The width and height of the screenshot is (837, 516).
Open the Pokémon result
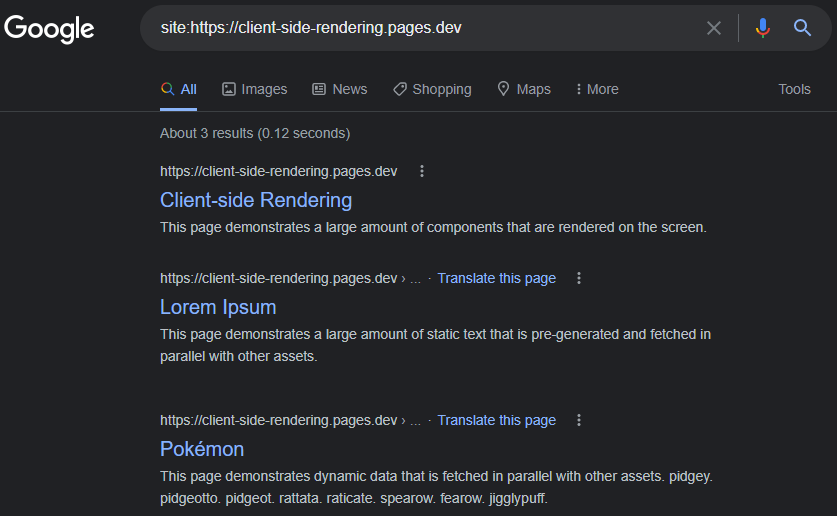click(202, 449)
